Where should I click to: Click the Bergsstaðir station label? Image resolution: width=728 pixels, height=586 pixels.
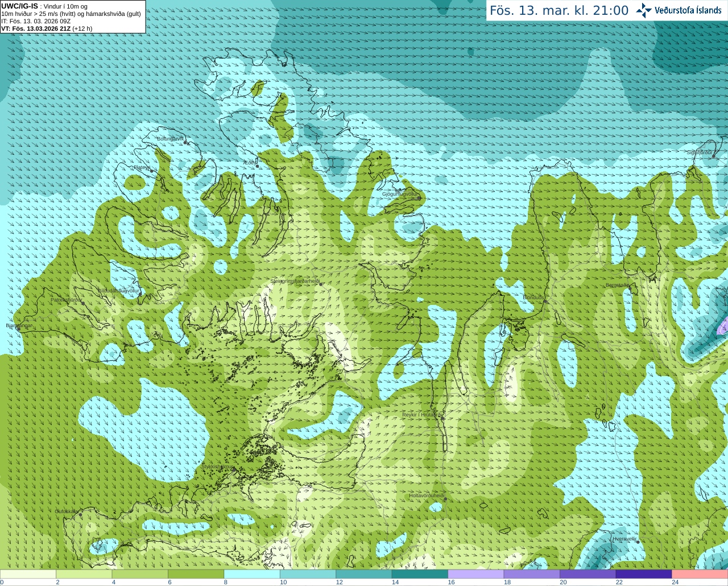(618, 285)
